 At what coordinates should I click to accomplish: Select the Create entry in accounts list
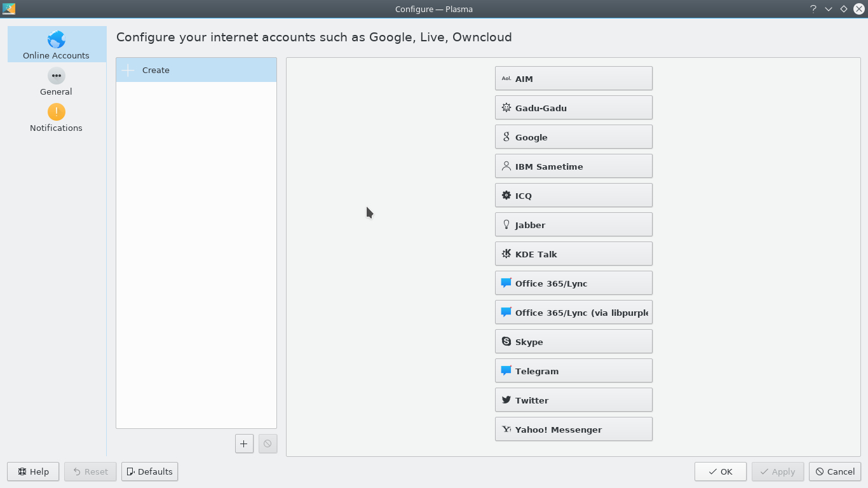[x=196, y=70]
